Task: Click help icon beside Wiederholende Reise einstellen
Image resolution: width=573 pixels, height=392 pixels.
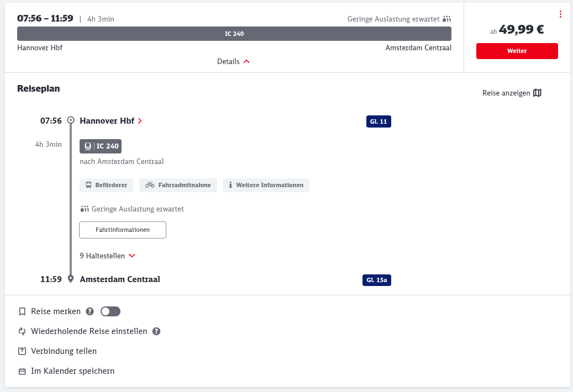Action: (156, 331)
